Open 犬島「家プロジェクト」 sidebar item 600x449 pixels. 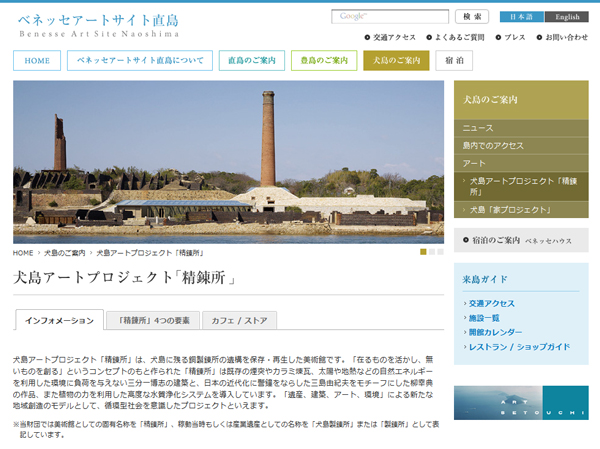[521, 210]
